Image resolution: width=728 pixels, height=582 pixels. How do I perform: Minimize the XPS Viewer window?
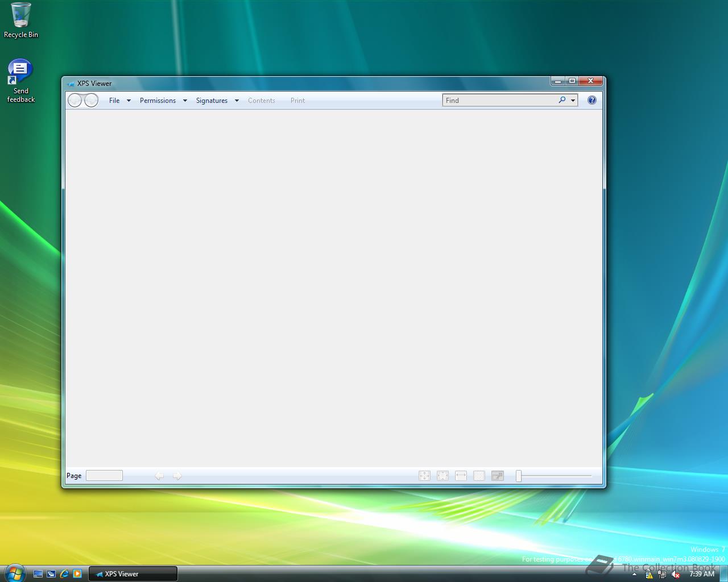click(558, 81)
